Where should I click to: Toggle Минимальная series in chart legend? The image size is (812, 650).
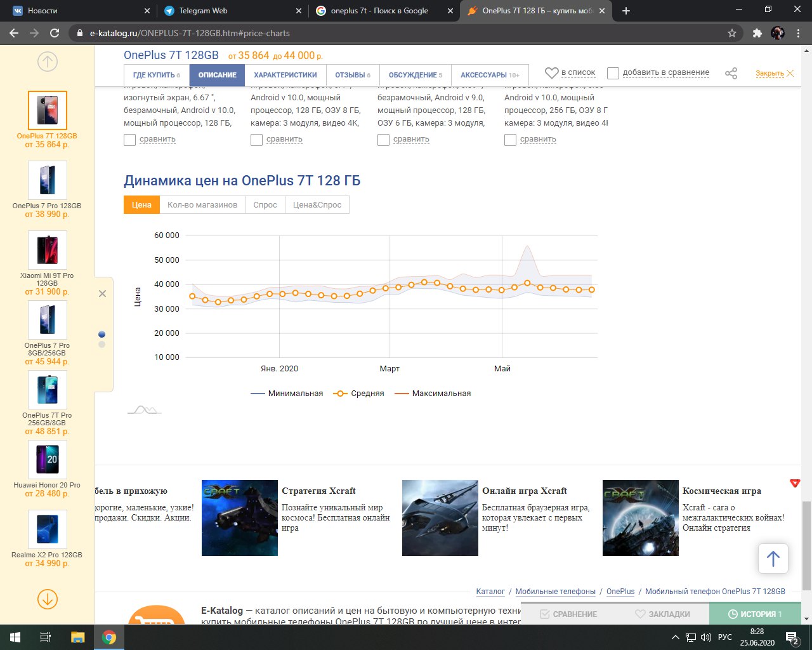click(287, 394)
